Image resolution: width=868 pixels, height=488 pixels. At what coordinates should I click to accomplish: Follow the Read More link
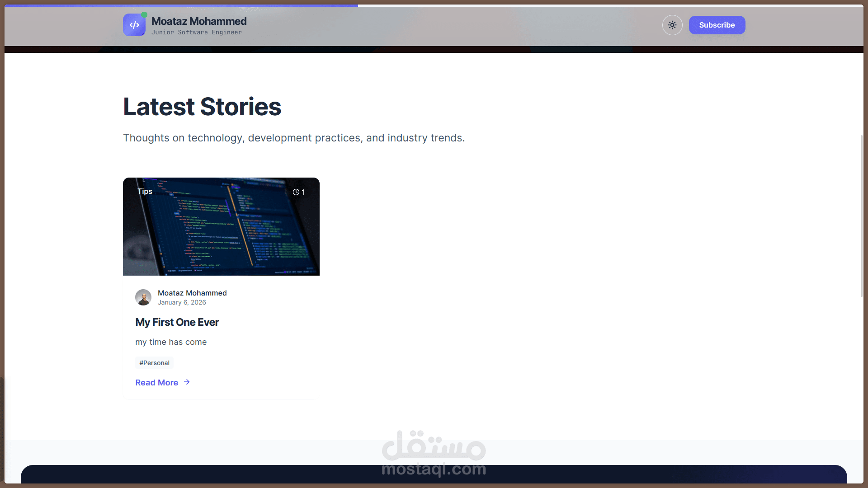click(156, 383)
